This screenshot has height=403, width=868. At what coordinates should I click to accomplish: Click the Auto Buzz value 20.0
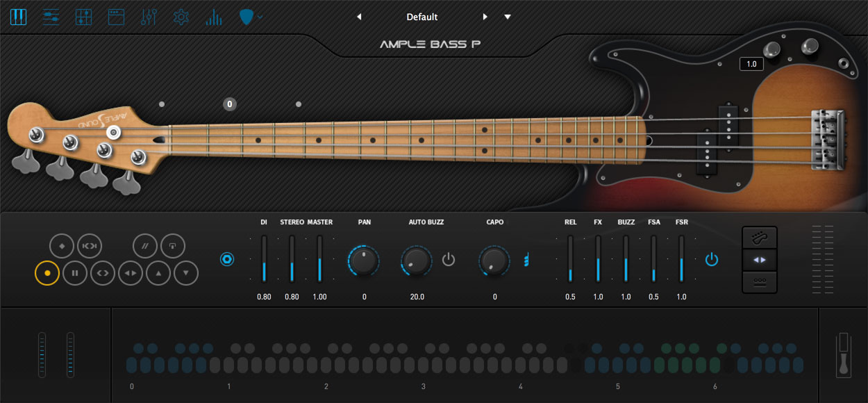417,297
